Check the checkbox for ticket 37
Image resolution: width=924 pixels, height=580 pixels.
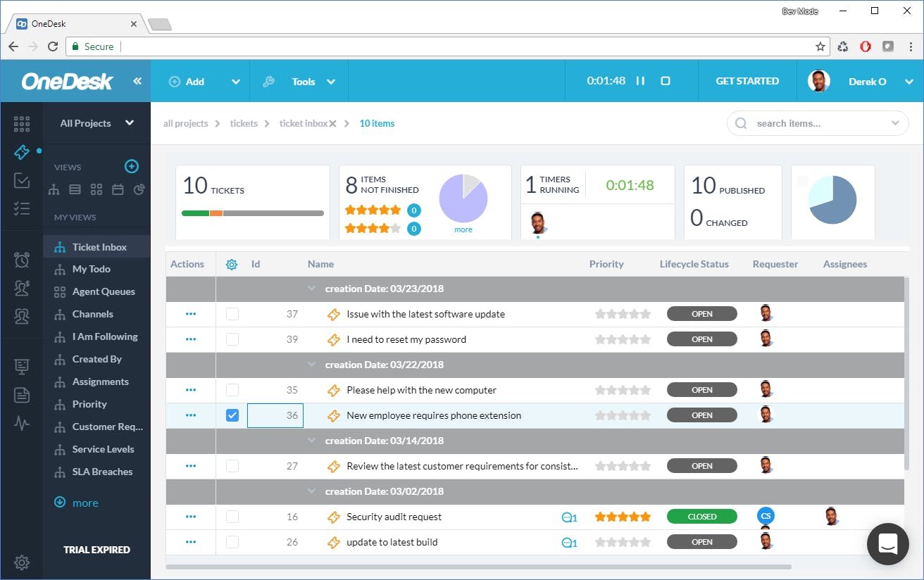[232, 314]
